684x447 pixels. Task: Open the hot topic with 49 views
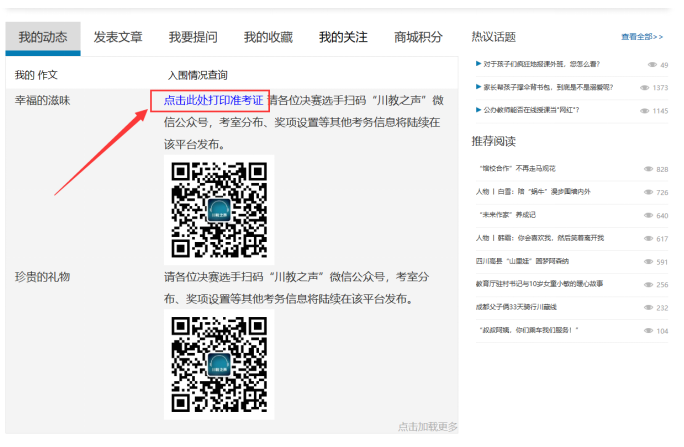click(x=541, y=64)
